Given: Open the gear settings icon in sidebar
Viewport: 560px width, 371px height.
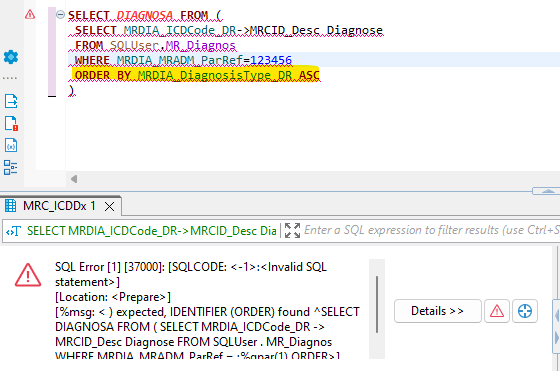Looking at the screenshot, I should [11, 57].
